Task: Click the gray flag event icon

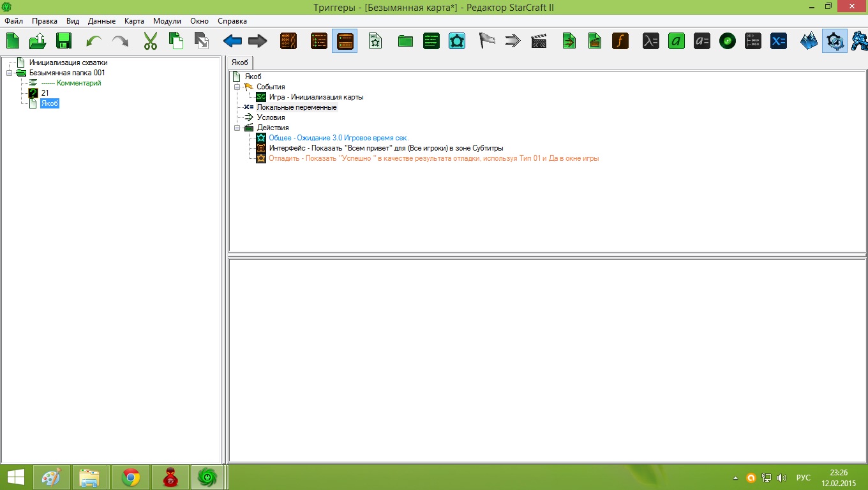Action: (x=487, y=41)
